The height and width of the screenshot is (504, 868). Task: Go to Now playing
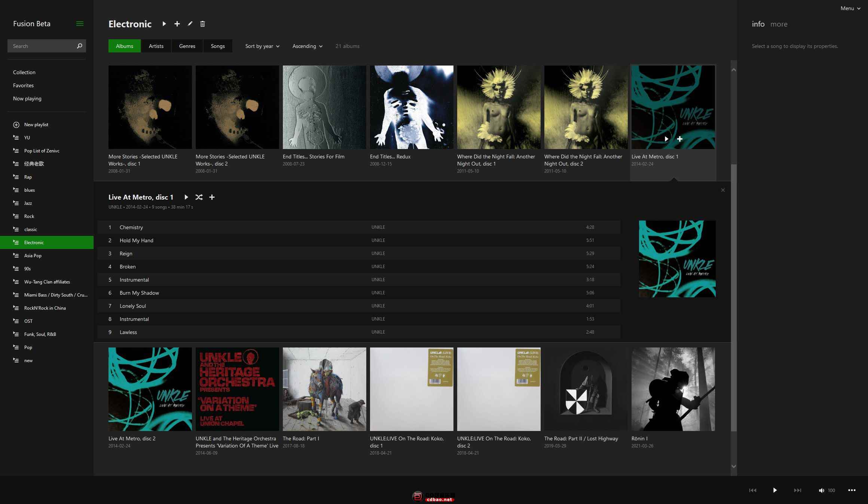(27, 98)
